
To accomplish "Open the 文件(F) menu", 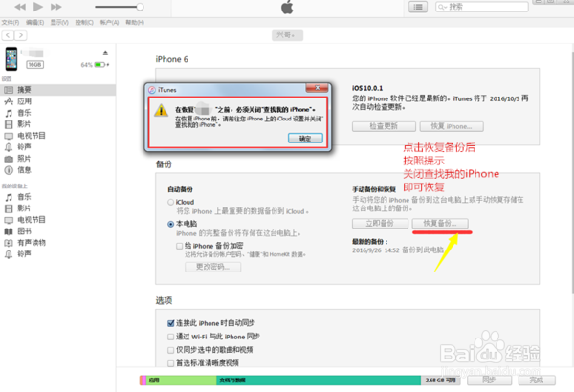I will tap(11, 23).
